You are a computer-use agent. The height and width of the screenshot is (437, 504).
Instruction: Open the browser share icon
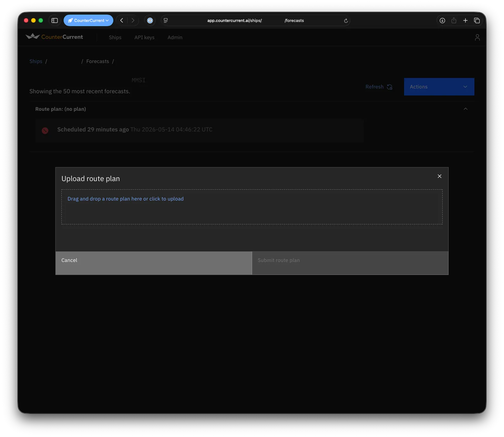tap(454, 20)
